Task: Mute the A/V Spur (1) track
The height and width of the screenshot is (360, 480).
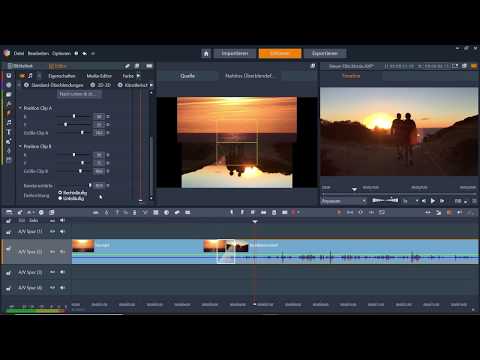Action: click(x=62, y=231)
